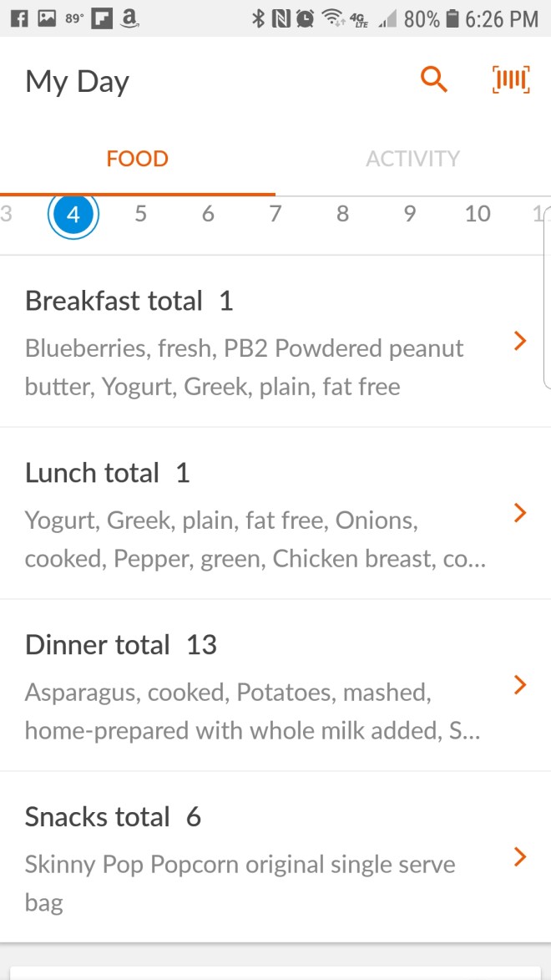The image size is (551, 980).
Task: Open the barcode scanner icon
Action: pos(511,80)
